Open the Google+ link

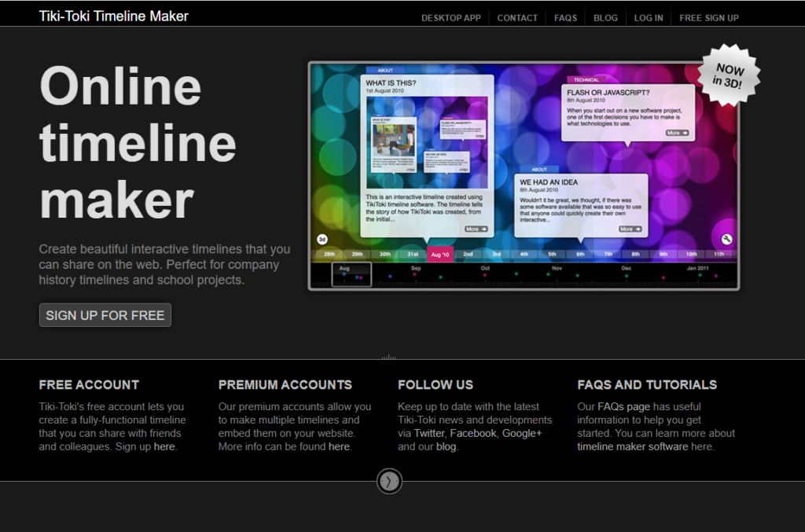[x=522, y=433]
